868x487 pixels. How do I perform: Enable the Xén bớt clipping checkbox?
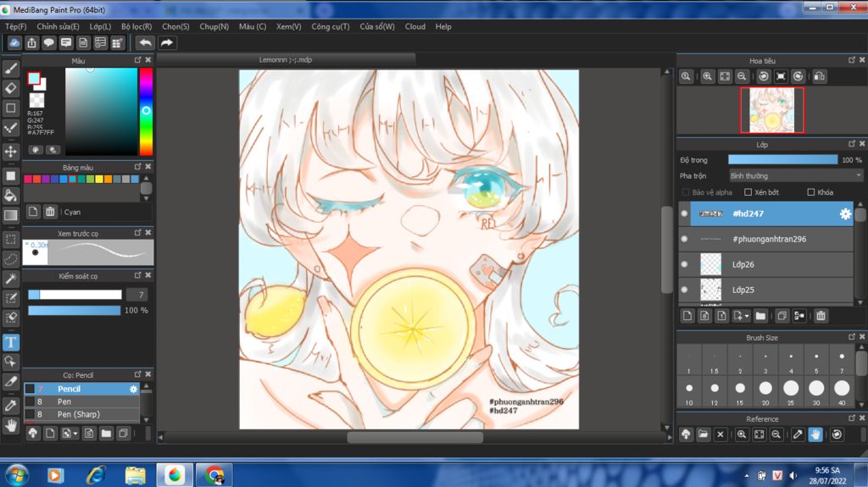[748, 192]
